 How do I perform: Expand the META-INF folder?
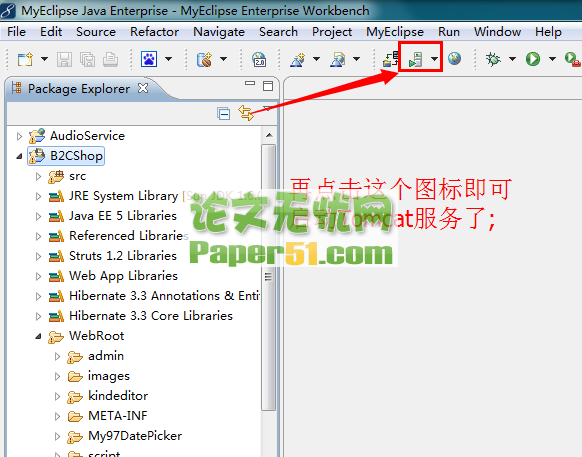[57, 417]
